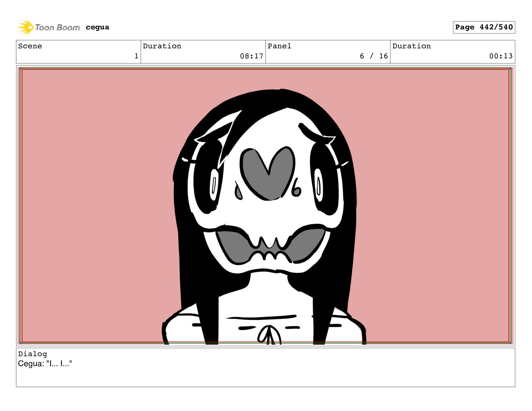Select the project name "cegua"
The image size is (532, 411).
(97, 27)
